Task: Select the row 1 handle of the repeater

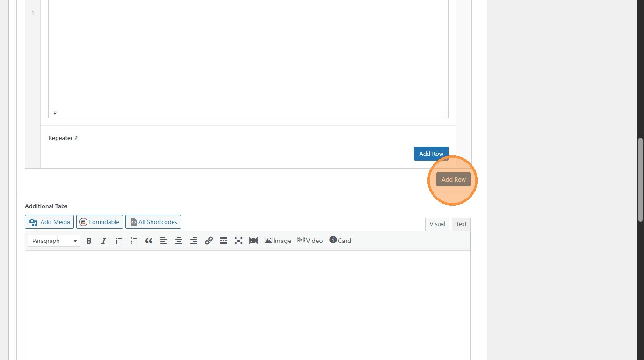Action: click(x=33, y=84)
